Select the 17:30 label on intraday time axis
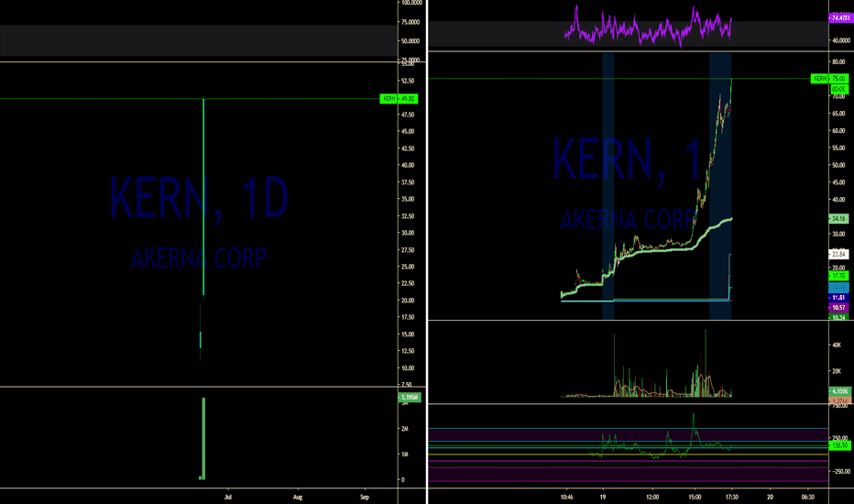Viewport: 854px width, 504px height. pyautogui.click(x=732, y=497)
